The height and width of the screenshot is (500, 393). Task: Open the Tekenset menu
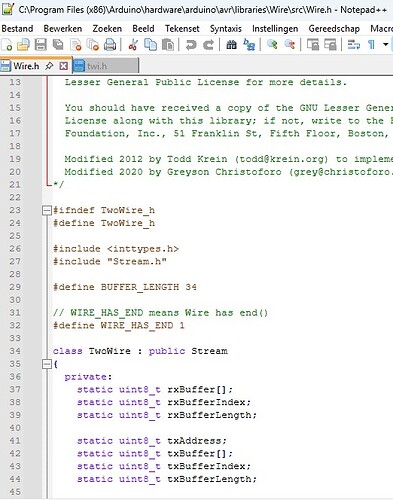click(x=182, y=29)
